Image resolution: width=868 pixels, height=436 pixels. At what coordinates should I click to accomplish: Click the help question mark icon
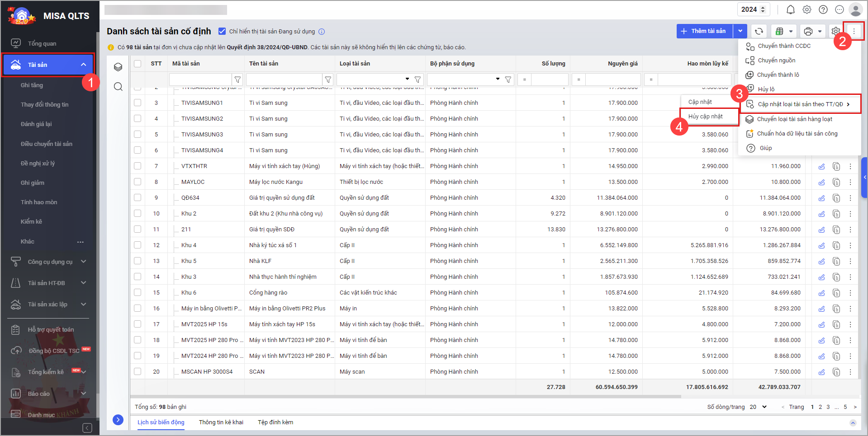click(823, 9)
